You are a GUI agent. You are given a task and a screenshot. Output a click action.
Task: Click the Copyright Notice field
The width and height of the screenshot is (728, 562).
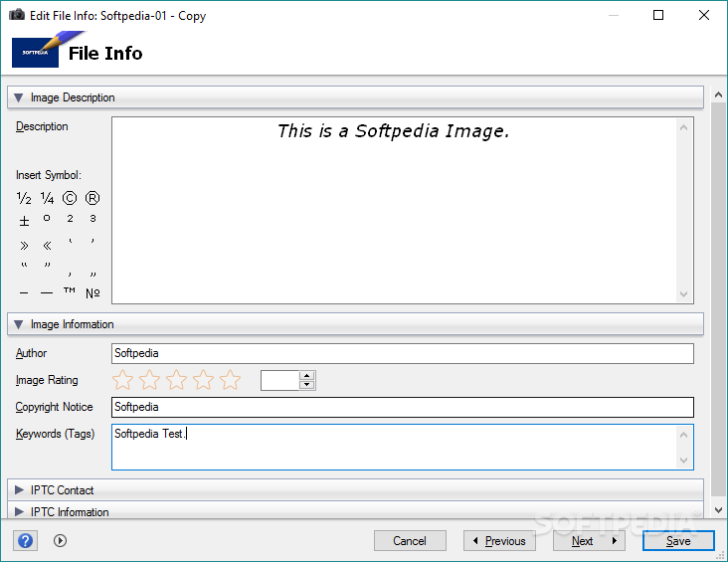403,407
